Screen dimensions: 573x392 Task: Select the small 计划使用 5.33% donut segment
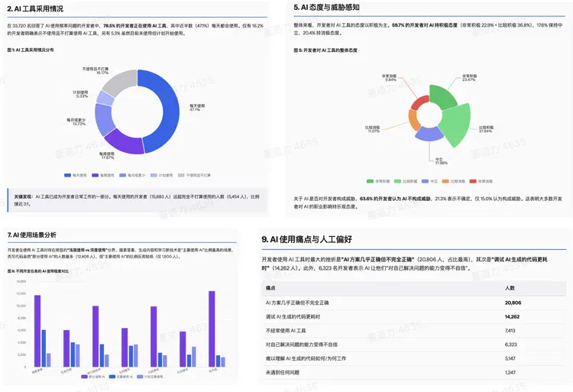coord(105,98)
